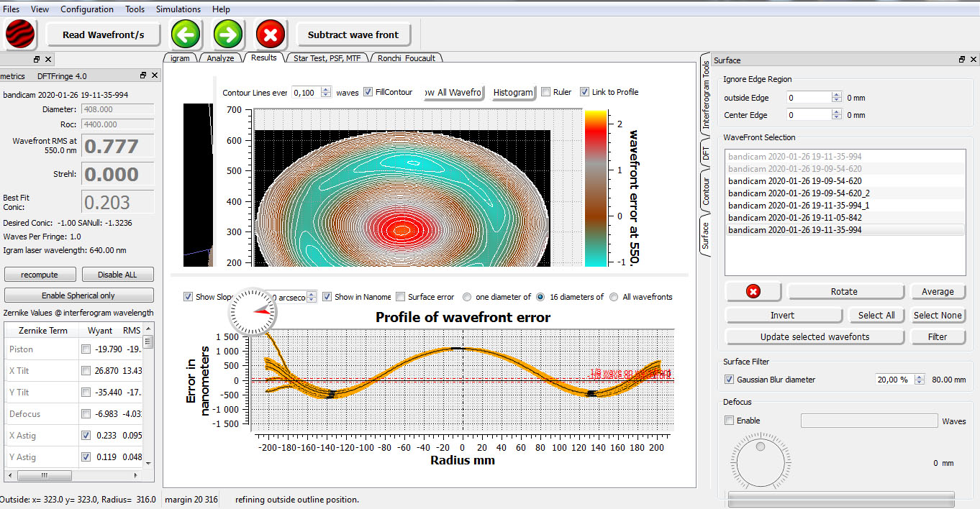
Task: Click the red fringe interferogram icon
Action: 20,35
